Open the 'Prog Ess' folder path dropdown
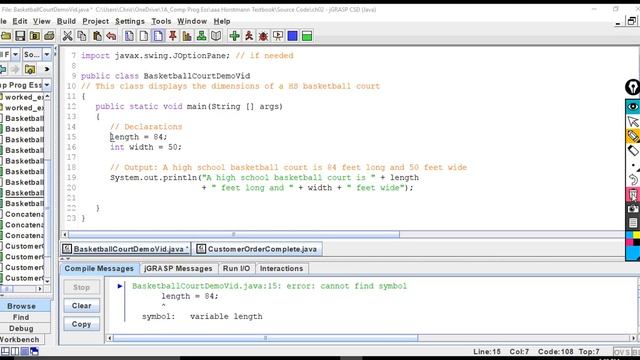The image size is (640, 360). tap(47, 85)
